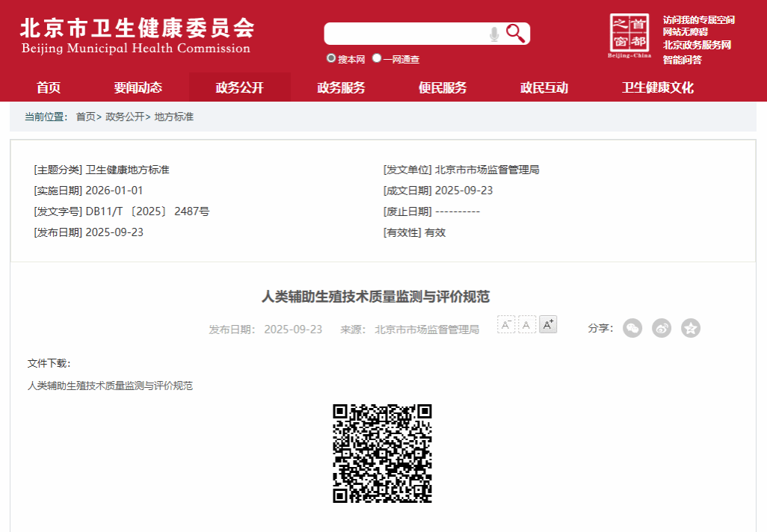Viewport: 767px width, 532px height.
Task: Select the 一网通查 radio button
Action: point(376,58)
